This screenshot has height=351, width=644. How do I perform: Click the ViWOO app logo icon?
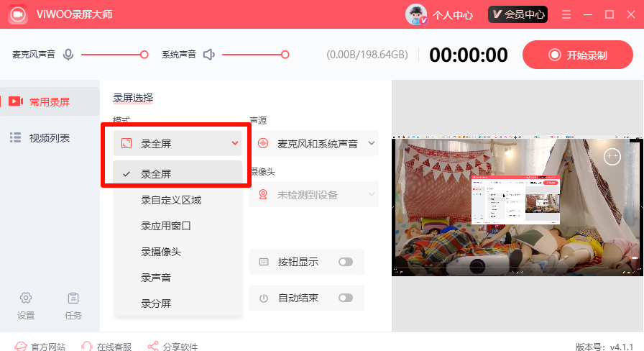18,14
